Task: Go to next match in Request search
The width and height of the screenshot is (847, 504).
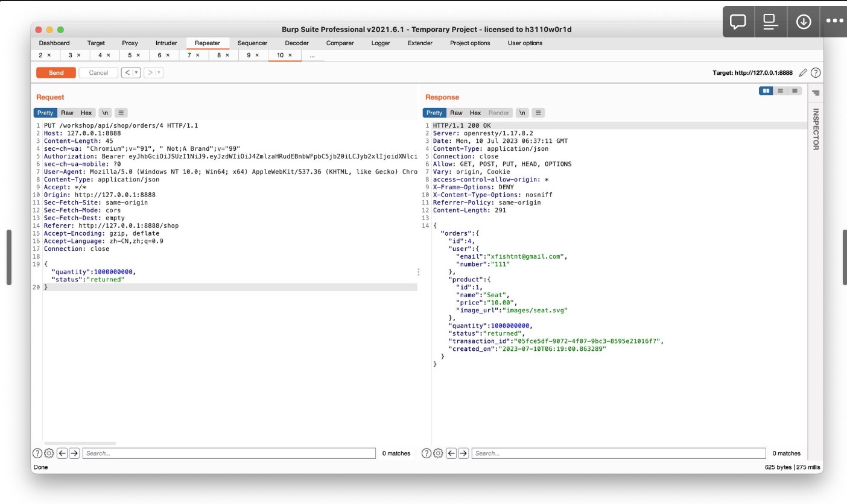Action: point(74,453)
